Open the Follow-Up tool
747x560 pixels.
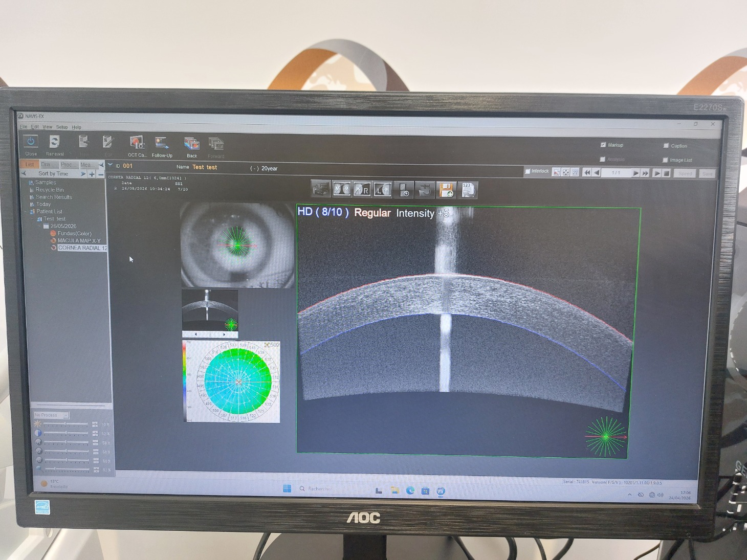(x=162, y=143)
